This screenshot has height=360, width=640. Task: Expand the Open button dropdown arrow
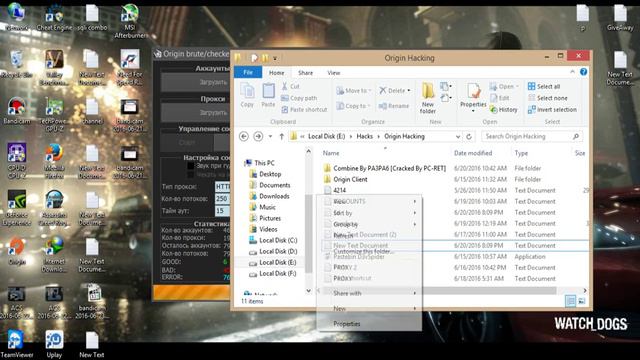point(517,87)
